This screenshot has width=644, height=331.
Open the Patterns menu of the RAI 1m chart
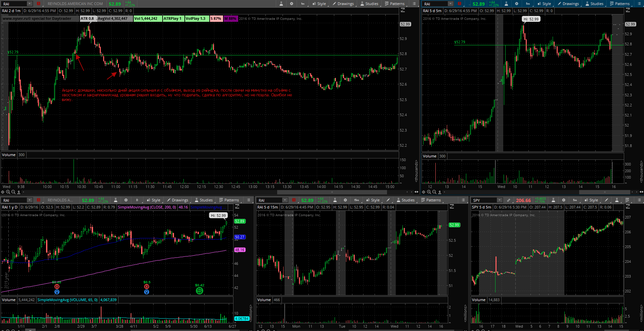pyautogui.click(x=394, y=4)
